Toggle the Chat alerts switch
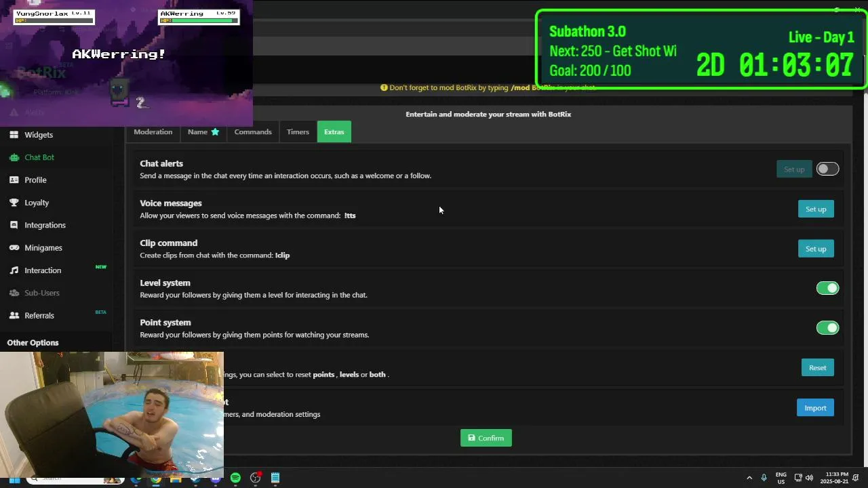Viewport: 868px width, 488px height. pyautogui.click(x=827, y=169)
